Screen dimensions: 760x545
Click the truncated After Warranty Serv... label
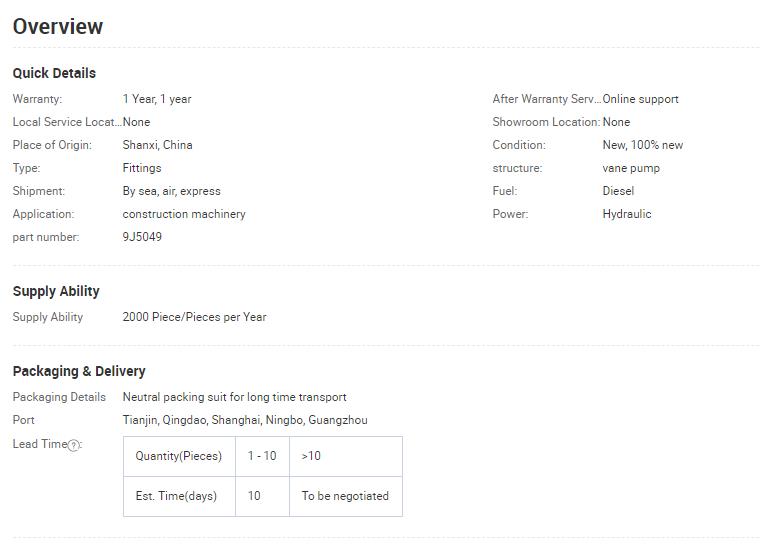click(547, 99)
